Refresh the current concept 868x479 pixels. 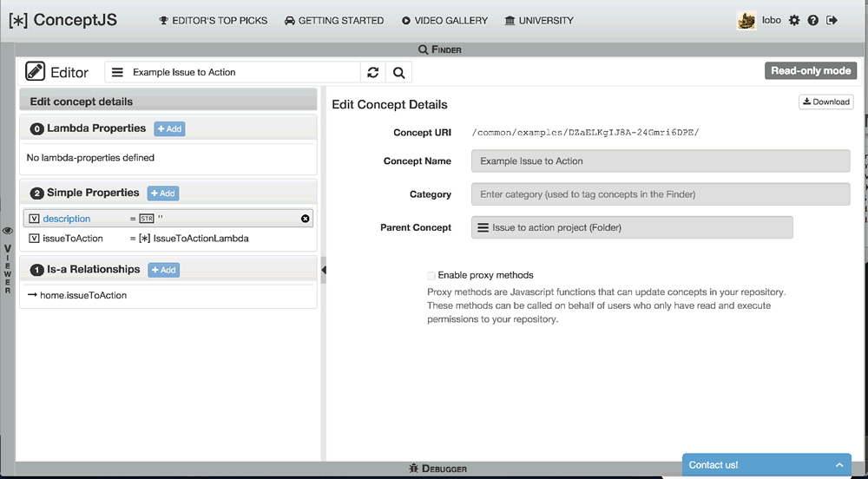373,73
